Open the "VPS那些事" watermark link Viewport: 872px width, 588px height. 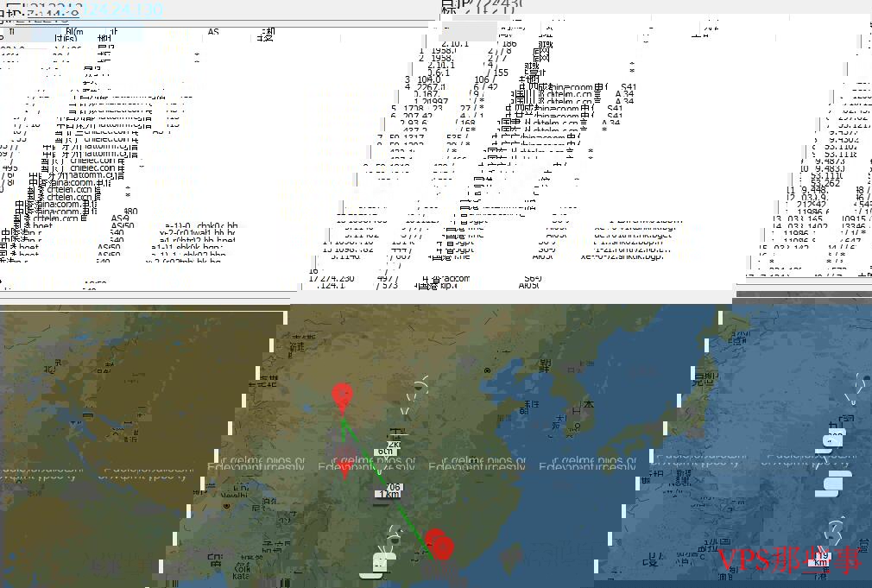(x=789, y=561)
